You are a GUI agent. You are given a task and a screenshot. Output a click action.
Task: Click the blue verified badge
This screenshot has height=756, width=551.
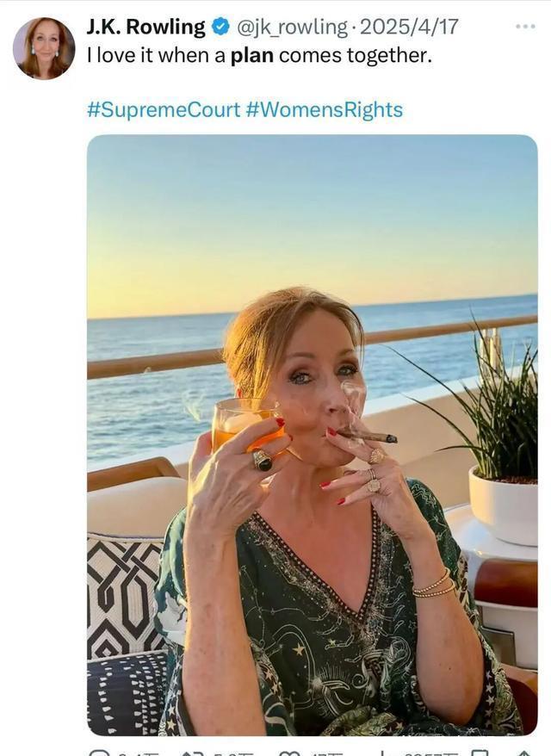click(x=220, y=28)
